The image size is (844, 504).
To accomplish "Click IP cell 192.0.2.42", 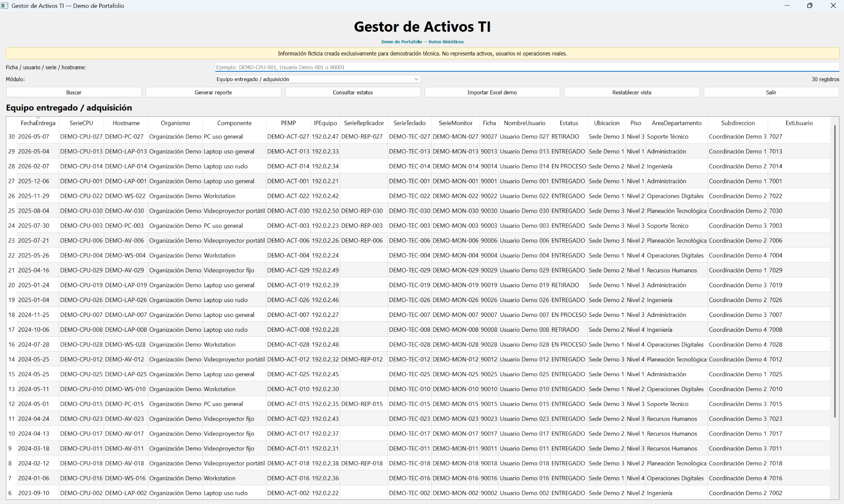I will [x=325, y=196].
